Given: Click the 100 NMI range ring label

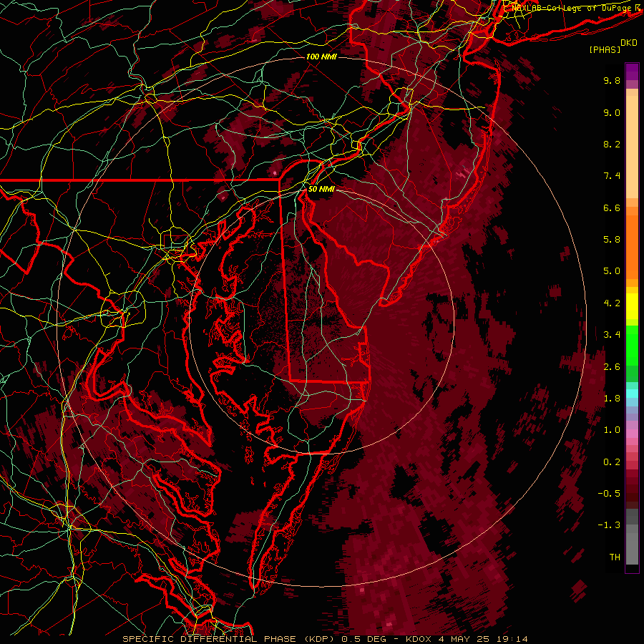Looking at the screenshot, I should [x=321, y=57].
